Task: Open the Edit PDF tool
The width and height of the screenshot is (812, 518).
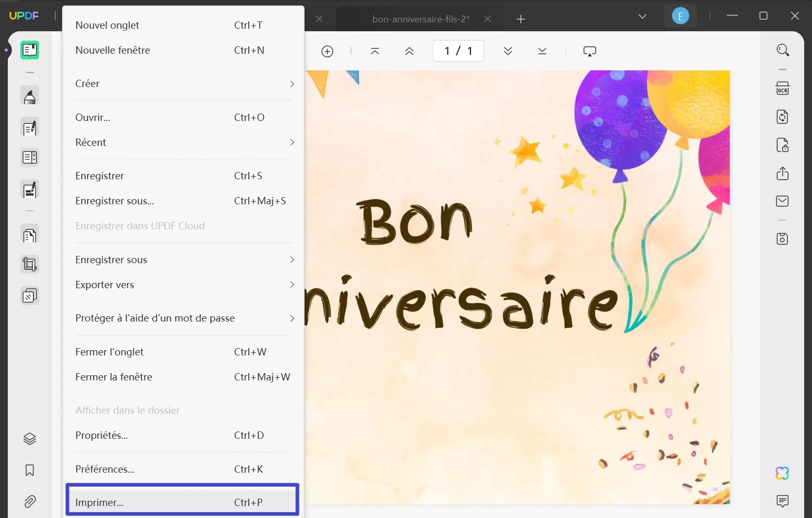Action: pos(30,127)
